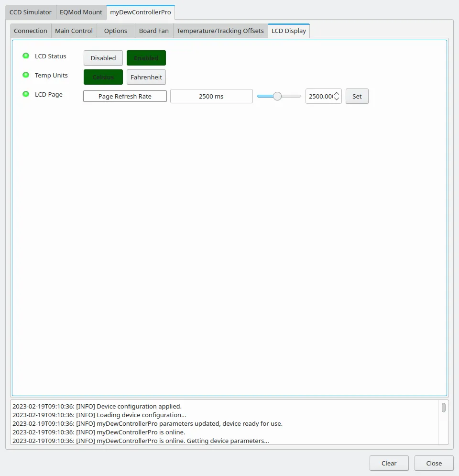Click the Temp Units green indicator light
Screen dimensions: 459x476
[26, 75]
